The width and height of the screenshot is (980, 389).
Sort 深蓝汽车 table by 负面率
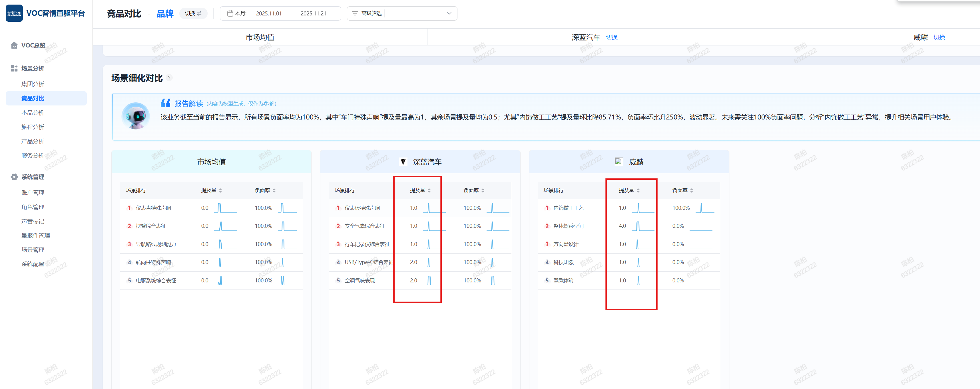click(x=483, y=190)
